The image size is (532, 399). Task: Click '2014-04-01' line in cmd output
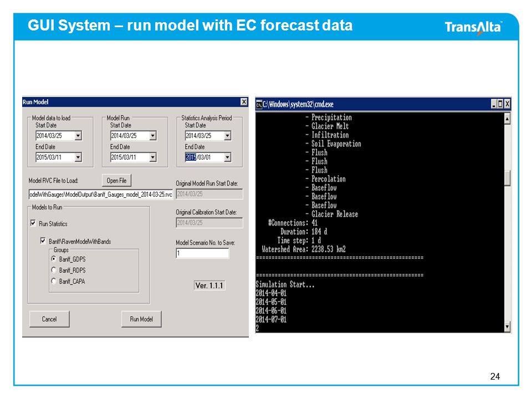[x=271, y=293]
